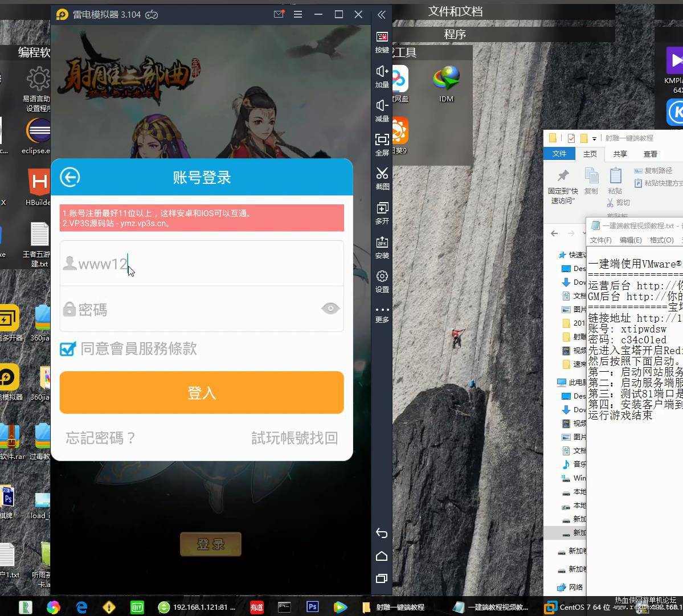The image size is (683, 616).
Task: Open 文件(F) menu in Notepad
Action: 600,240
